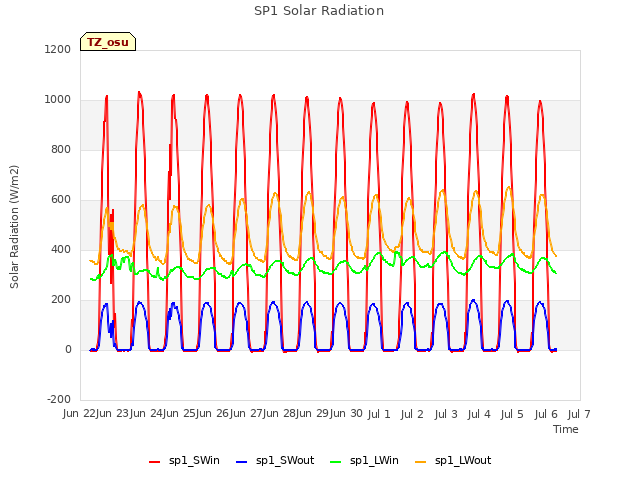Image resolution: width=640 pixels, height=480 pixels.
Task: Click the Jul 5 x-axis tick label
Action: coord(512,414)
